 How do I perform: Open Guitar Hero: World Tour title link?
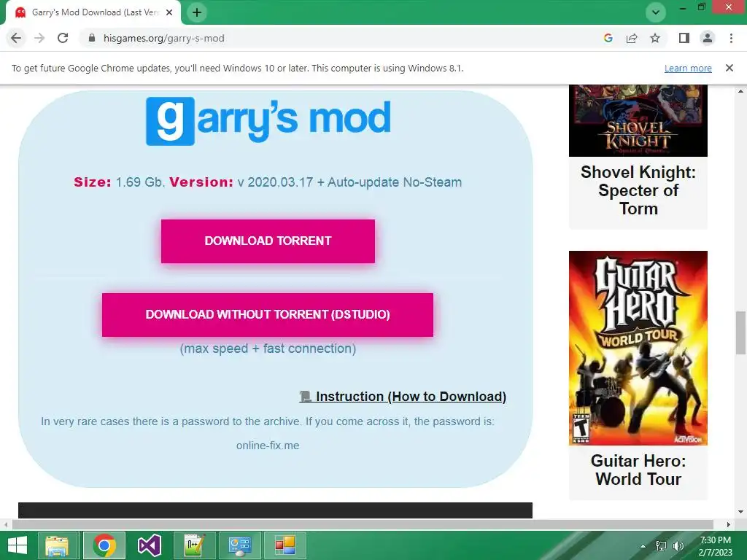pyautogui.click(x=638, y=470)
